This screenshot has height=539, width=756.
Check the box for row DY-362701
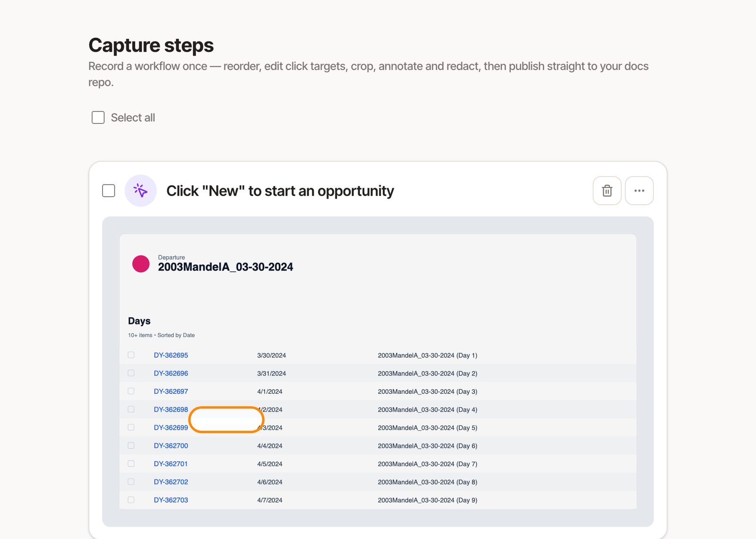tap(131, 464)
